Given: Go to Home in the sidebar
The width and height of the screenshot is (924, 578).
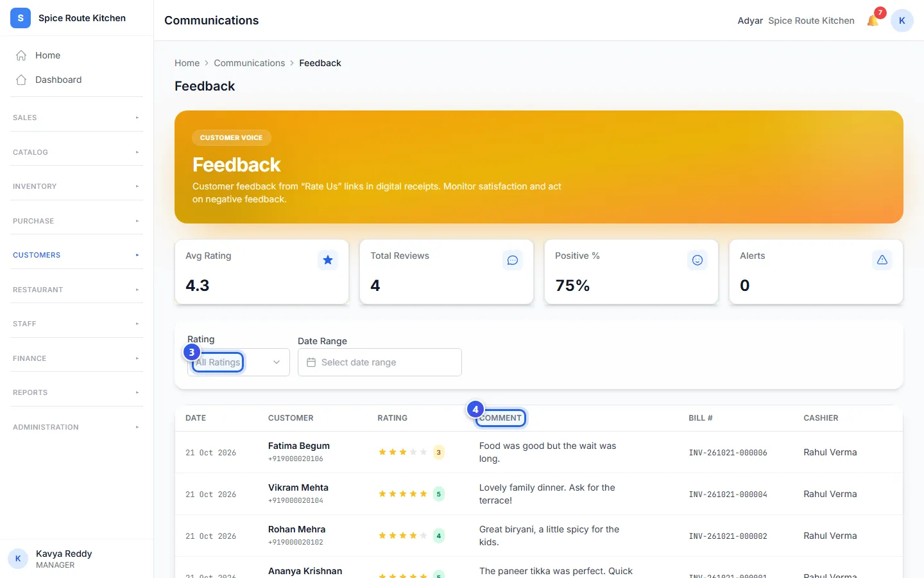Looking at the screenshot, I should point(76,55).
